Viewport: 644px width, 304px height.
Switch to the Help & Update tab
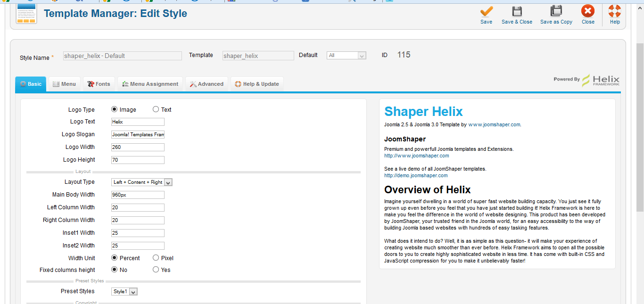click(257, 84)
